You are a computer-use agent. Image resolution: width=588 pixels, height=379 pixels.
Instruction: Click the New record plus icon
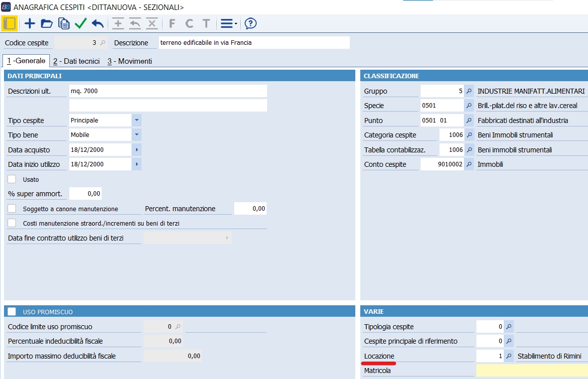pyautogui.click(x=30, y=23)
